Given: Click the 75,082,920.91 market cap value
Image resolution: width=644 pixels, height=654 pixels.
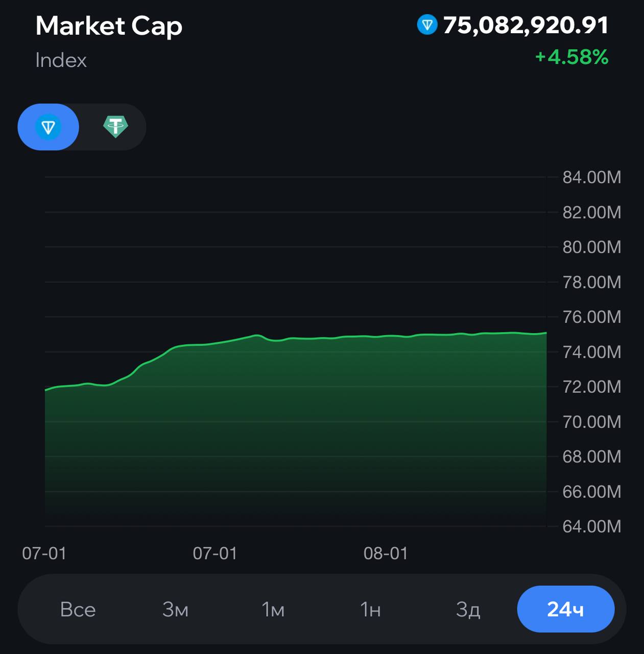Looking at the screenshot, I should (526, 25).
